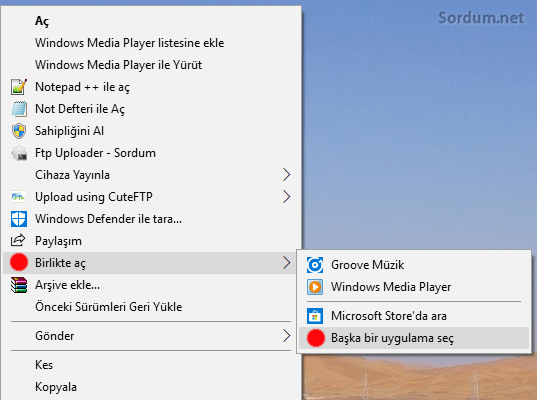This screenshot has height=400, width=537.
Task: Select Not Defteri ile Aç
Action: (x=150, y=109)
